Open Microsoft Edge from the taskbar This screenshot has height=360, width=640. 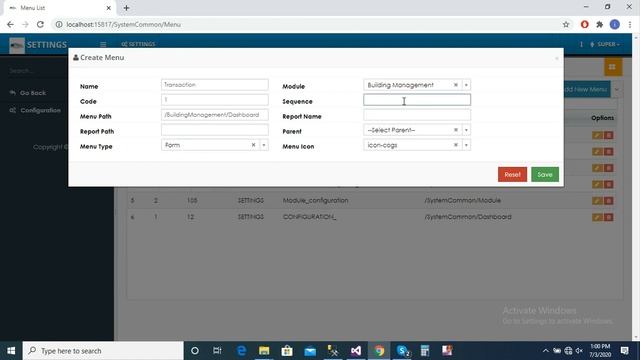click(241, 351)
